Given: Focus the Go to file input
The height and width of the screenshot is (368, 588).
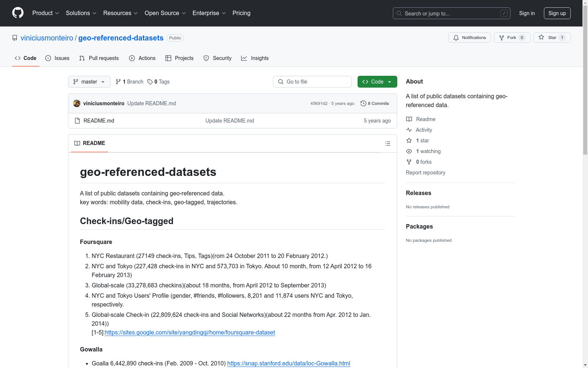Looking at the screenshot, I should click(312, 82).
